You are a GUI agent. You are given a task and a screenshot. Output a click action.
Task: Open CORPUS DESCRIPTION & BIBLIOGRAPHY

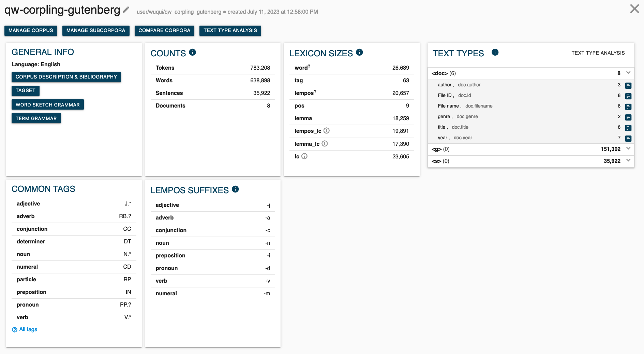(66, 77)
